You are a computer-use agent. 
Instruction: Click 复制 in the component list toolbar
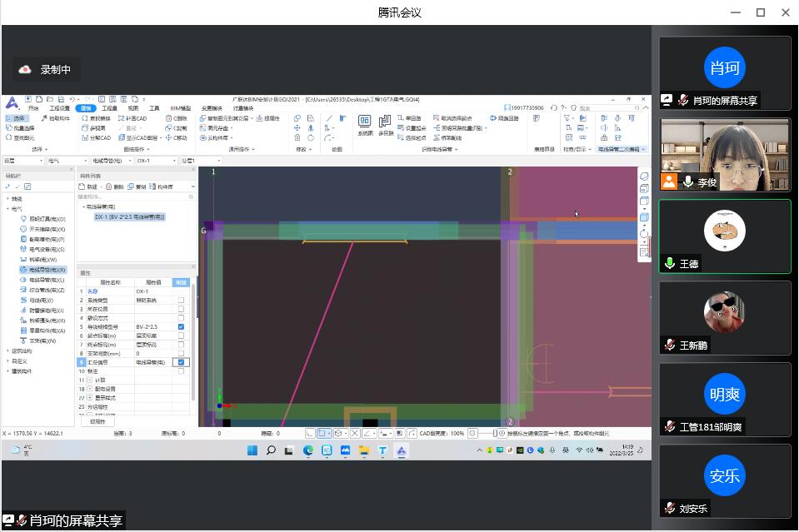click(x=139, y=187)
